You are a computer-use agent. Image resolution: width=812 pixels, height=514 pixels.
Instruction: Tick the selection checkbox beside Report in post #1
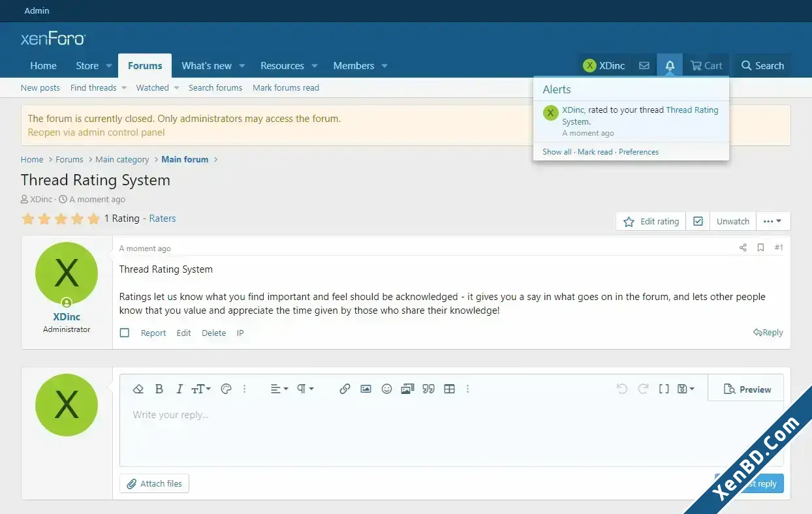tap(125, 333)
